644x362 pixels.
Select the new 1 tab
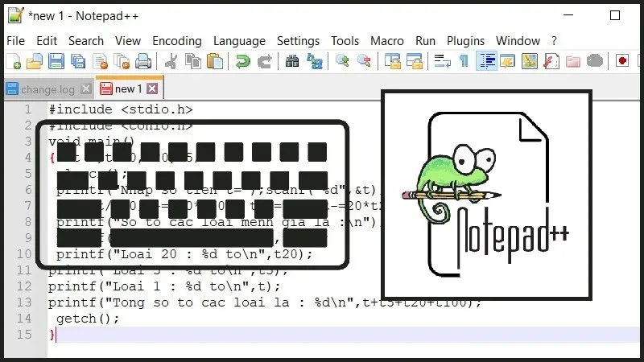click(128, 88)
